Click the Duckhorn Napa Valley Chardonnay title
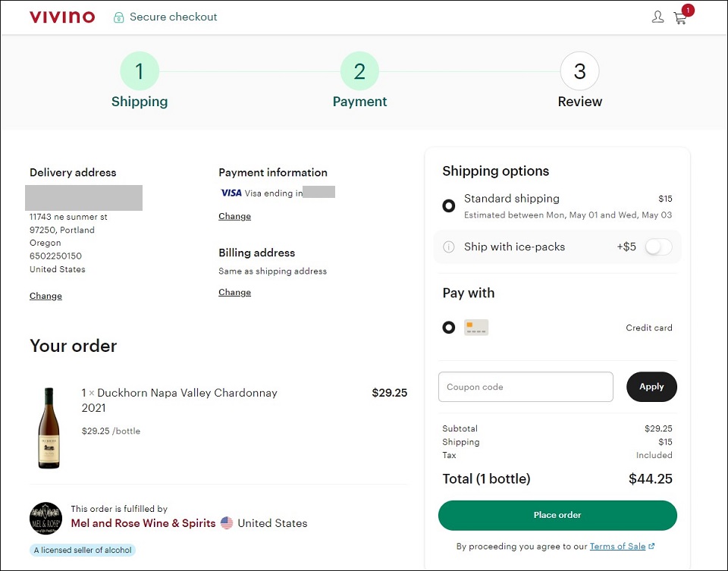 179,400
